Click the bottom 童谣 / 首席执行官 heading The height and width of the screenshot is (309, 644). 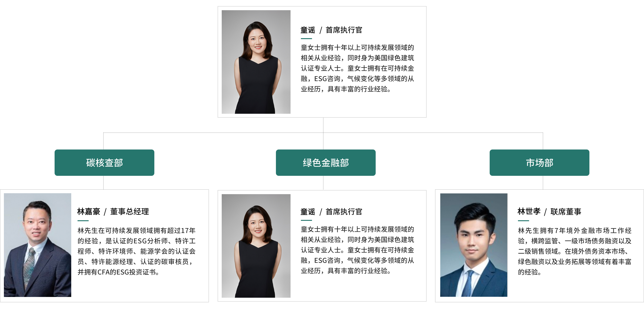click(331, 212)
